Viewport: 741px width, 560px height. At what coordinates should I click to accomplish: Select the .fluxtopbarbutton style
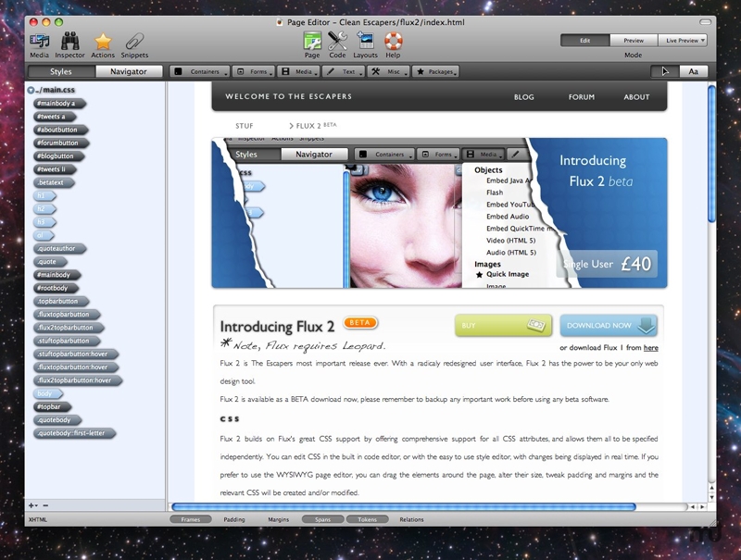(x=67, y=315)
